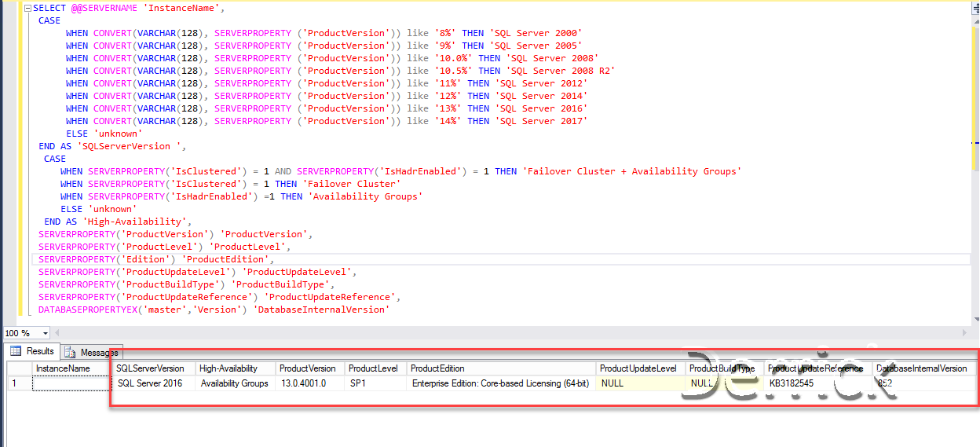Click the 'Availability Groups' result cell

(234, 383)
